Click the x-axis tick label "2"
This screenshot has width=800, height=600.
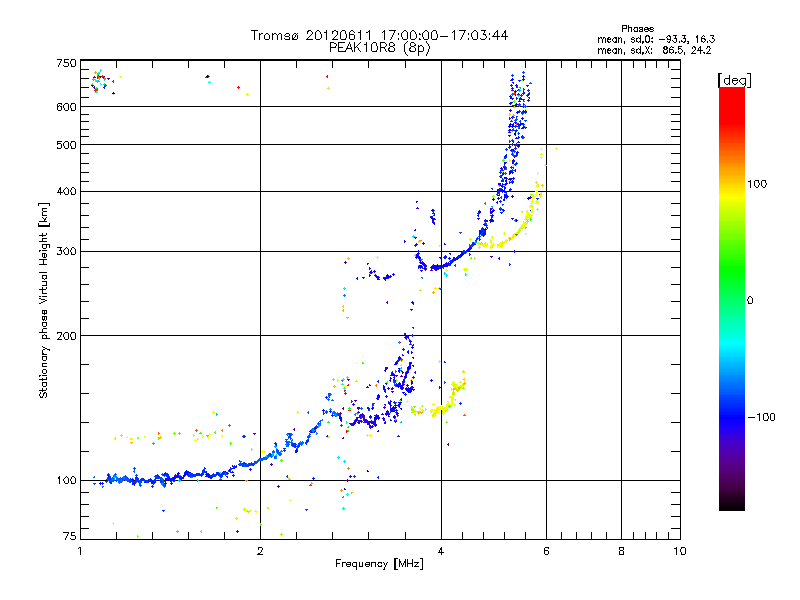pyautogui.click(x=260, y=551)
